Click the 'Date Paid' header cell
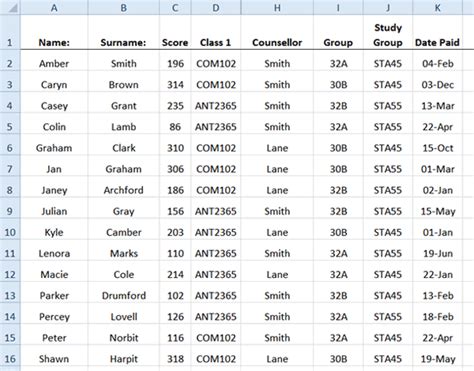 [438, 32]
